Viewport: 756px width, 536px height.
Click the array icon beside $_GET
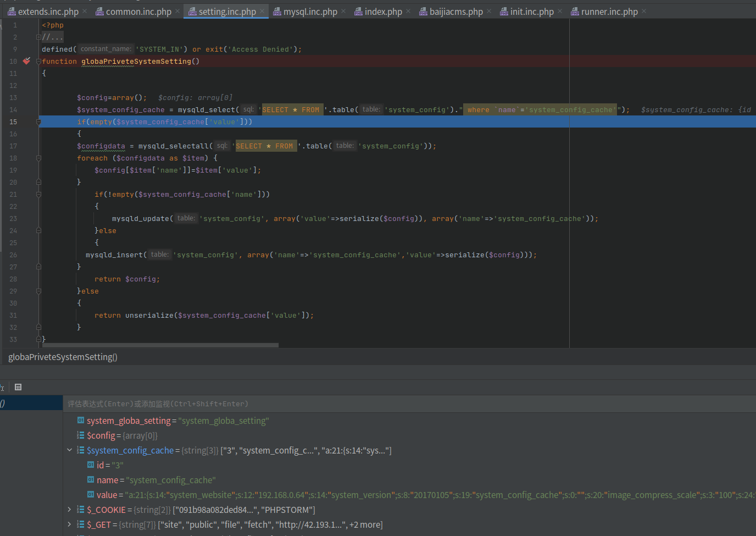pos(81,524)
